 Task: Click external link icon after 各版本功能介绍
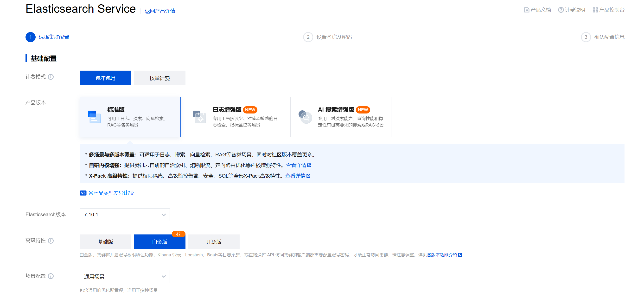click(460, 255)
